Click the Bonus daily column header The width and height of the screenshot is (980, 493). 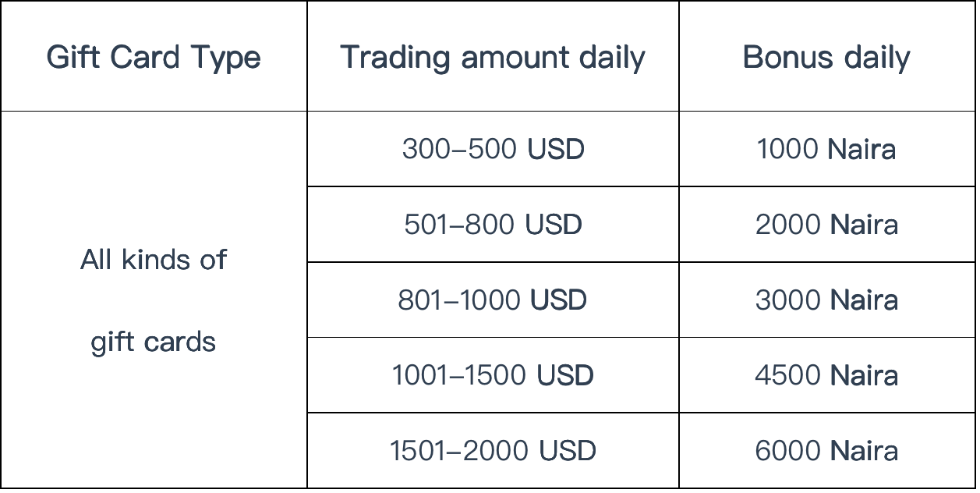point(826,56)
